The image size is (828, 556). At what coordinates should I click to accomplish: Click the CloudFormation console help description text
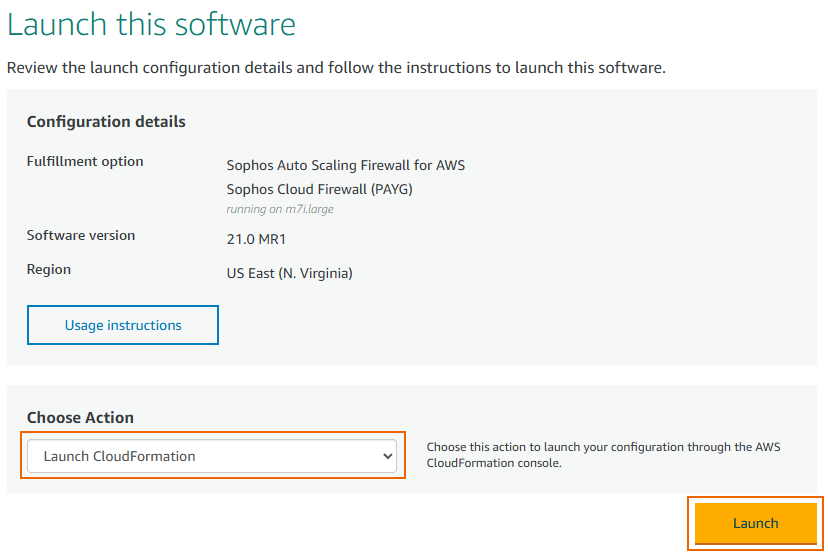[x=603, y=455]
